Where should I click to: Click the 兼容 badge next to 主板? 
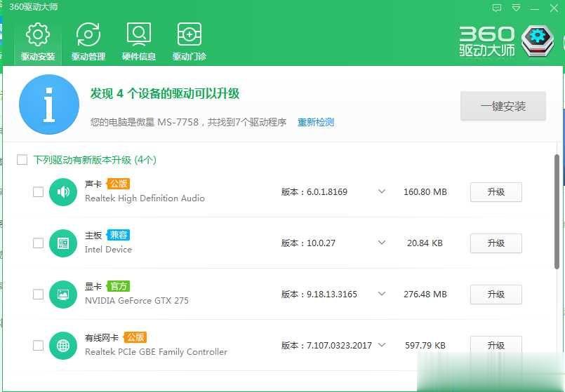(x=118, y=235)
